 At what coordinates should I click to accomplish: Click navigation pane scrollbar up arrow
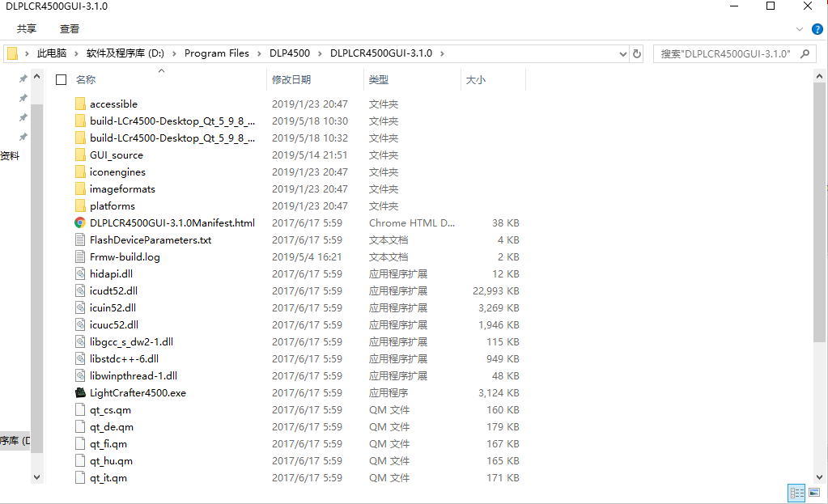[x=36, y=76]
